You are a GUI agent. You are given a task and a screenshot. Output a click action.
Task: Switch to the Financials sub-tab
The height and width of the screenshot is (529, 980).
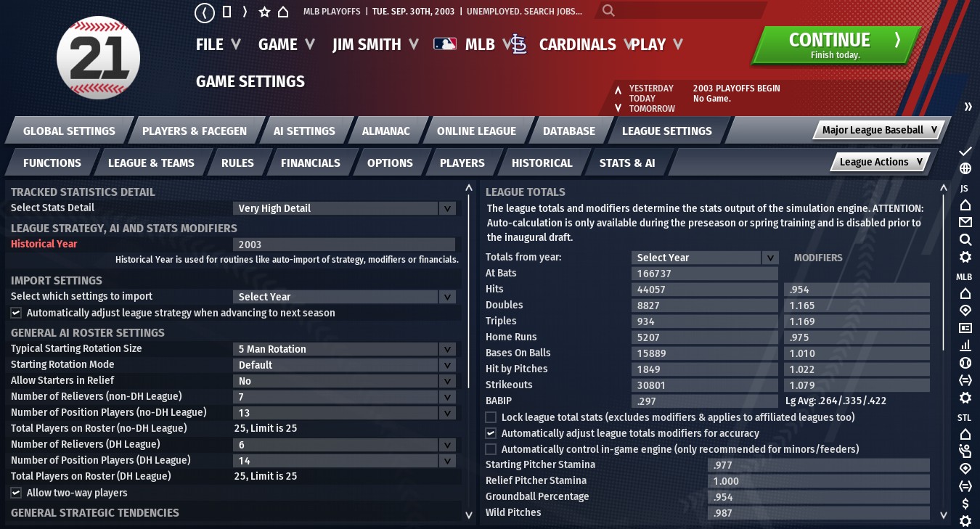coord(311,163)
